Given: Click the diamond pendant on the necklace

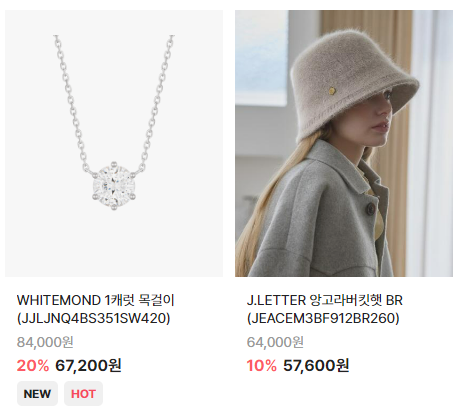Looking at the screenshot, I should (x=114, y=186).
